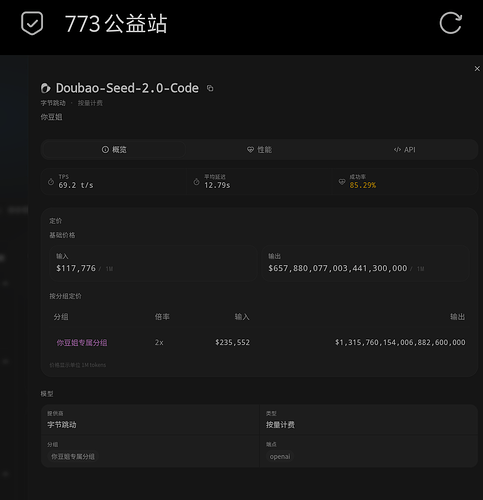Click the output base price card

coord(366,263)
